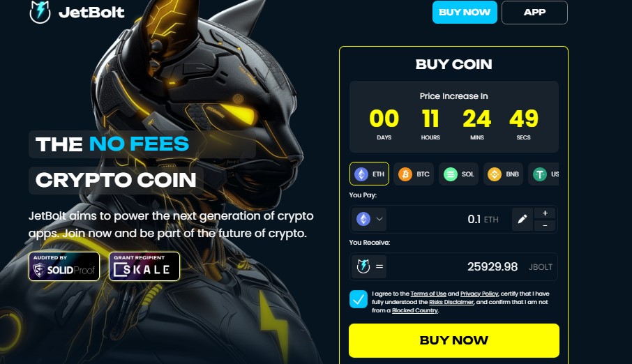Decrease amount with the minus stepper
The height and width of the screenshot is (364, 632).
(x=545, y=226)
